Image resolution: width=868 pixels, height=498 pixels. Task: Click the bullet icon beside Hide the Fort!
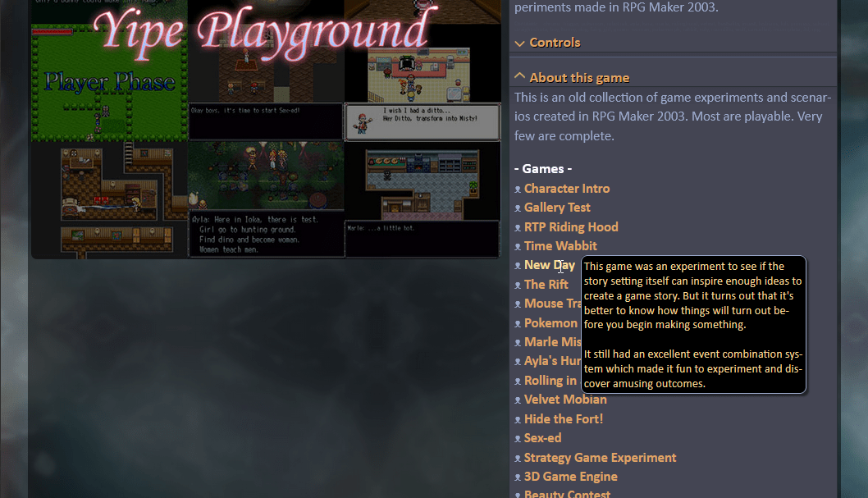[518, 420]
